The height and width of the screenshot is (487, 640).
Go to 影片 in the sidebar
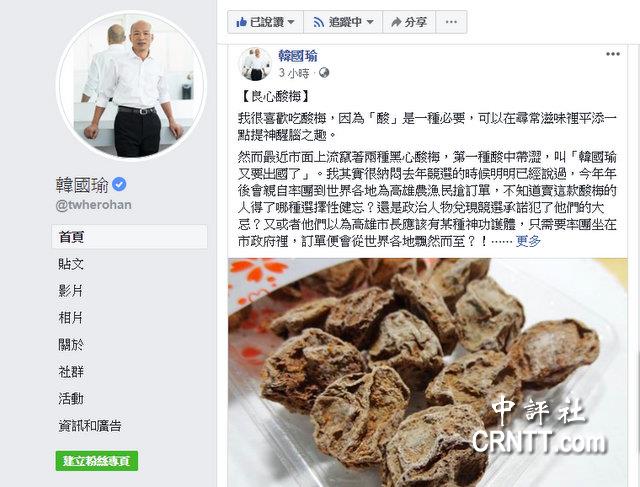71,291
